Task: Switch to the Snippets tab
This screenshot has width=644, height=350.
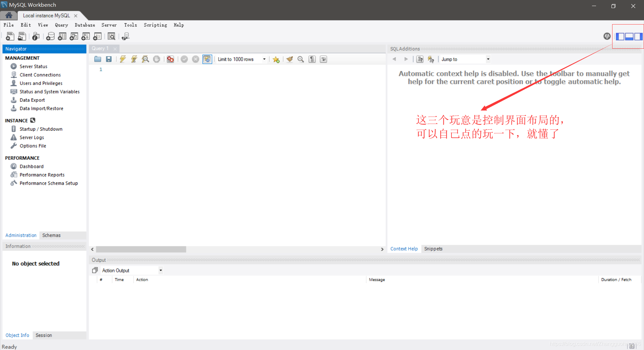Action: click(x=433, y=249)
